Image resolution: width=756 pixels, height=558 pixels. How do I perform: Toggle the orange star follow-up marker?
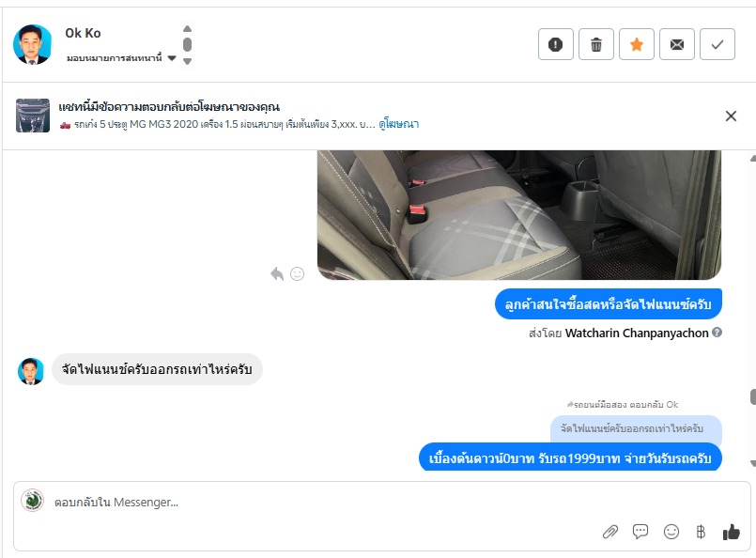[637, 44]
